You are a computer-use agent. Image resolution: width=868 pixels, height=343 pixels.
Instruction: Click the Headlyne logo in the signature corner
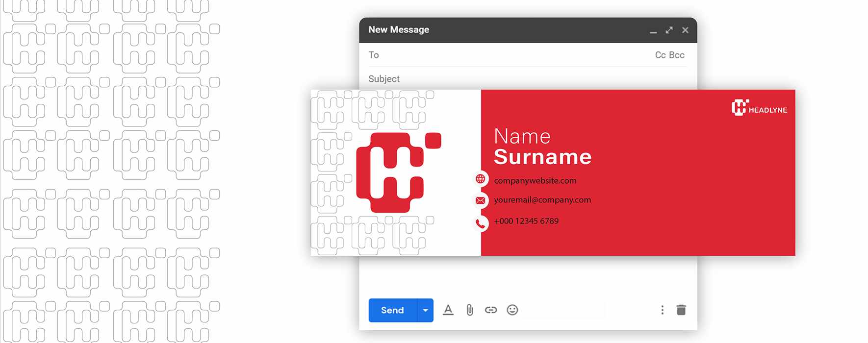[759, 108]
